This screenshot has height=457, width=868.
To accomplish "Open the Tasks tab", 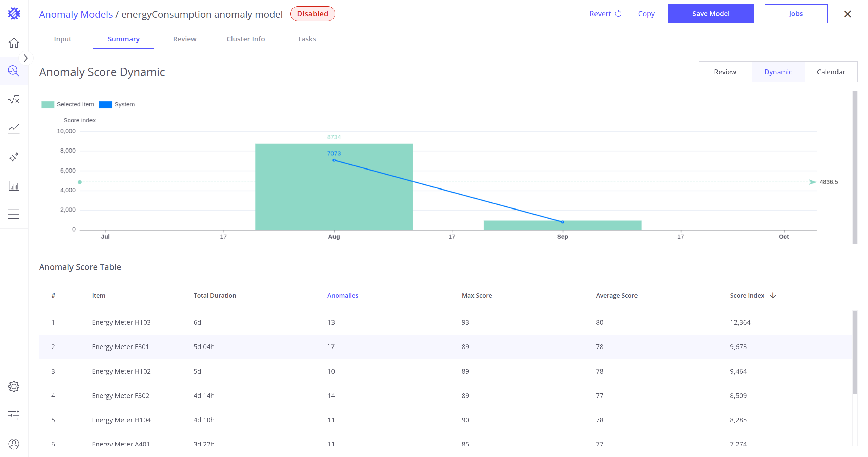I will (x=306, y=39).
